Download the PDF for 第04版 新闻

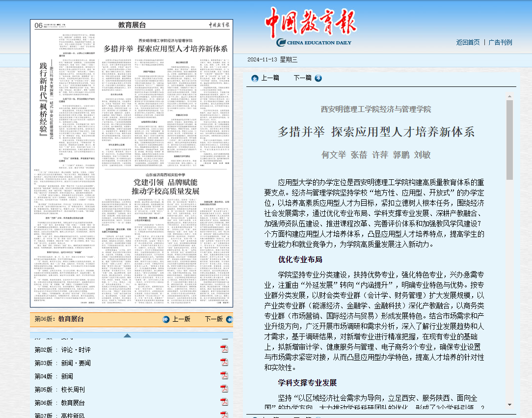click(x=224, y=376)
